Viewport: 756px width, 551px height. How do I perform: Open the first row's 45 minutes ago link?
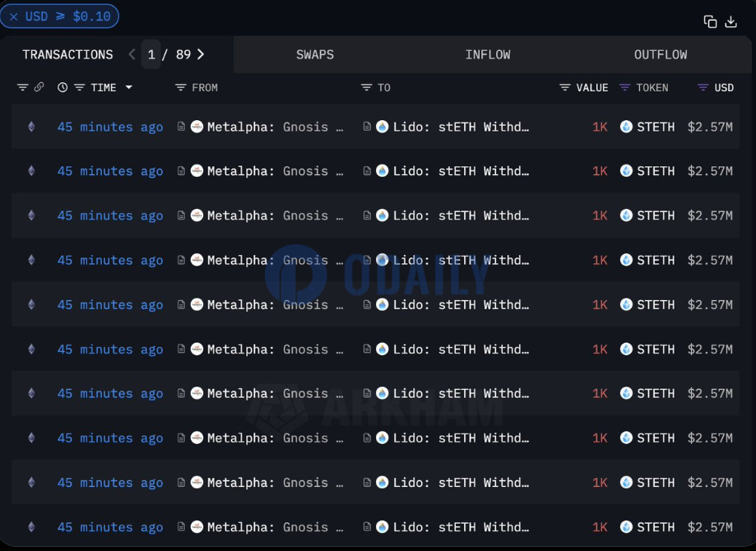[110, 127]
